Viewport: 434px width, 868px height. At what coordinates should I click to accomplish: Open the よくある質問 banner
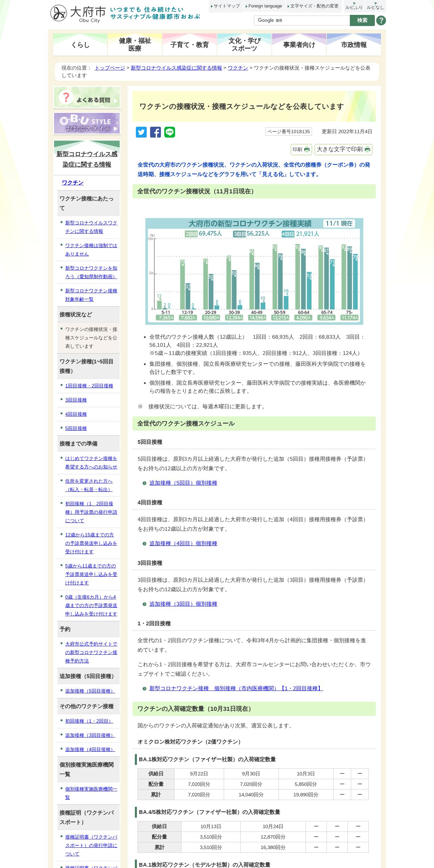(x=87, y=97)
